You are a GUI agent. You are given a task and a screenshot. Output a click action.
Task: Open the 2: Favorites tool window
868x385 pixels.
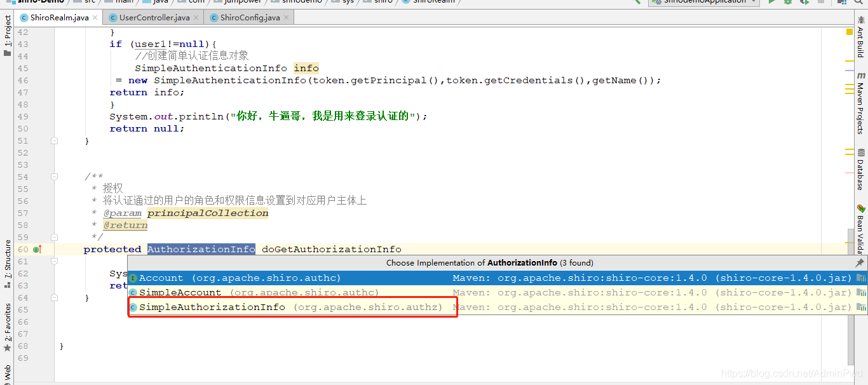[x=7, y=327]
